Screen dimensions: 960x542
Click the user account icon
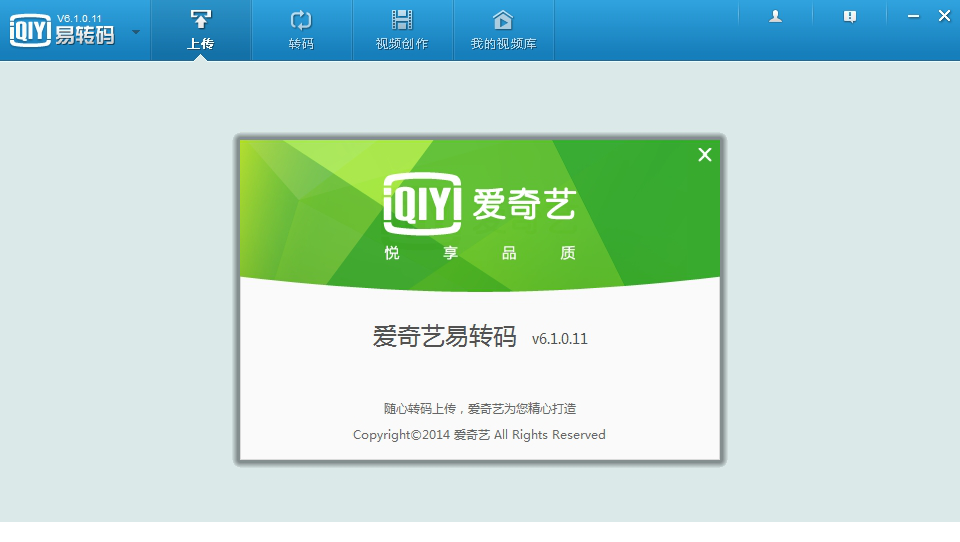pyautogui.click(x=775, y=17)
